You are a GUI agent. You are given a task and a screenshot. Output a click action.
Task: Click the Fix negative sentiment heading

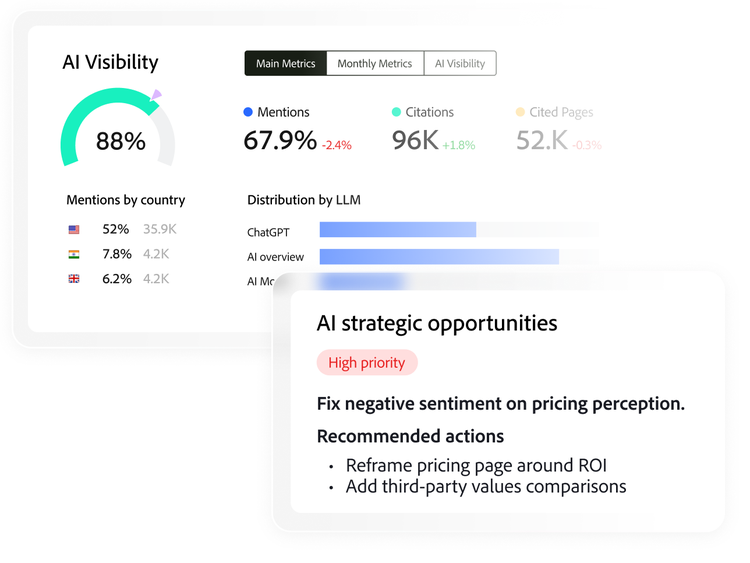click(x=501, y=404)
